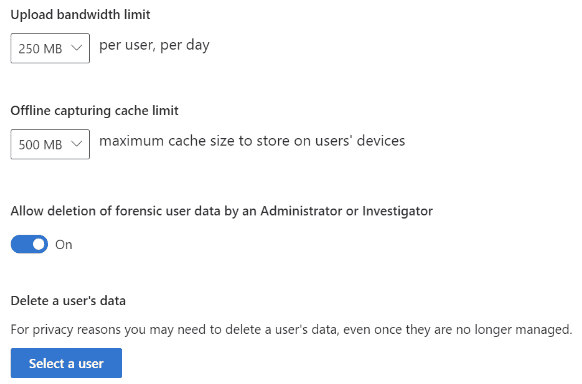Select the 250 MB value text

pyautogui.click(x=40, y=49)
